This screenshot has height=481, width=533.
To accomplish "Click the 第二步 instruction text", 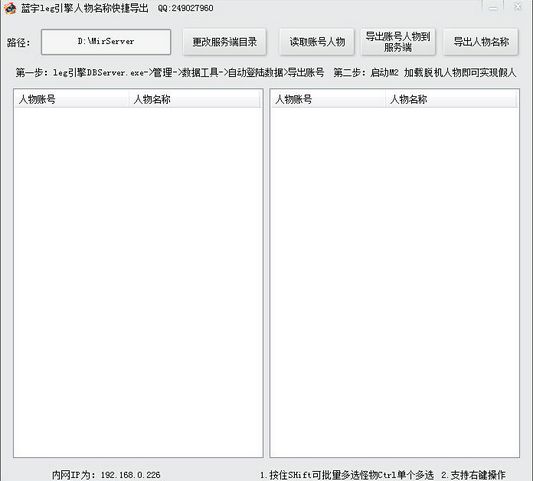I will (x=425, y=72).
